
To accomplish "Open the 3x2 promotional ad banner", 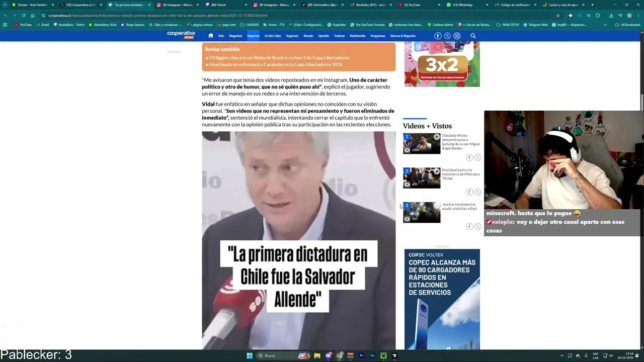I will pos(442,64).
